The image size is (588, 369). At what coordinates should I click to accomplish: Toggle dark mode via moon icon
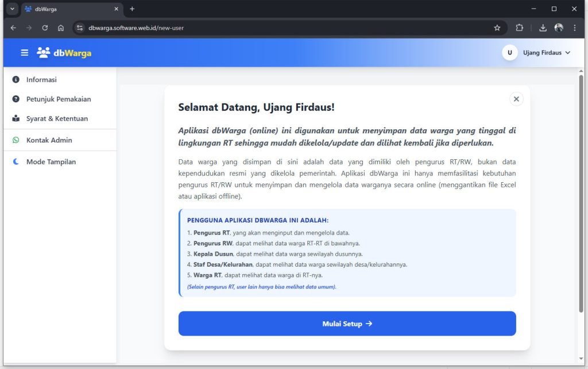(x=16, y=162)
